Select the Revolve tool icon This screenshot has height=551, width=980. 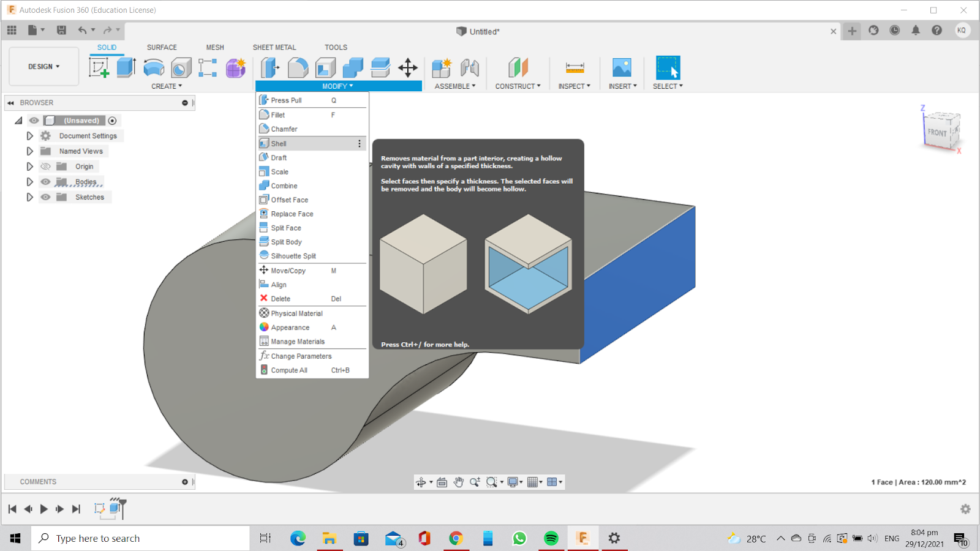point(154,67)
